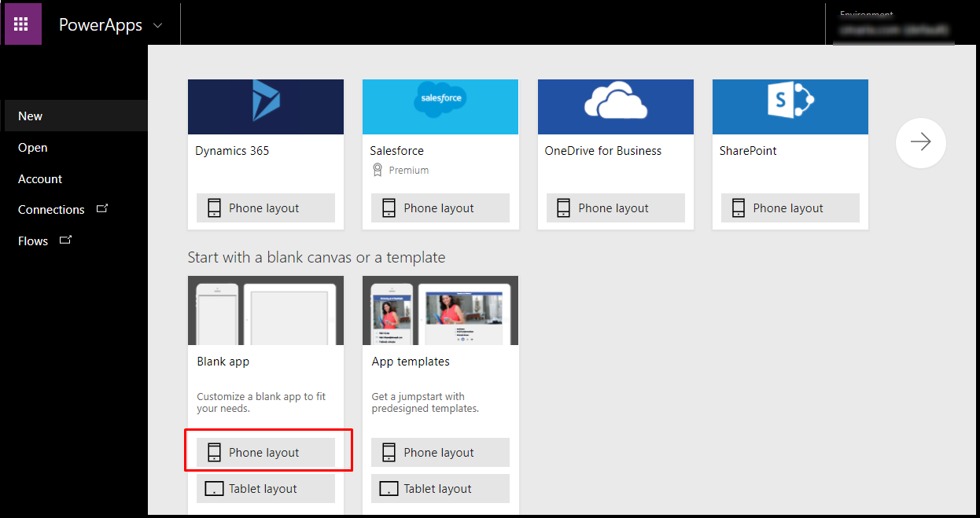Choose Phone layout under Dynamics 365

(x=266, y=208)
